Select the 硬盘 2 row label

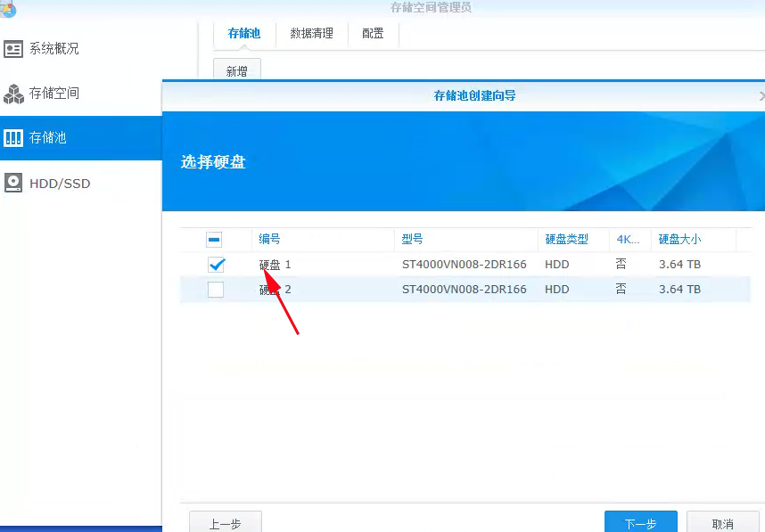pyautogui.click(x=275, y=290)
